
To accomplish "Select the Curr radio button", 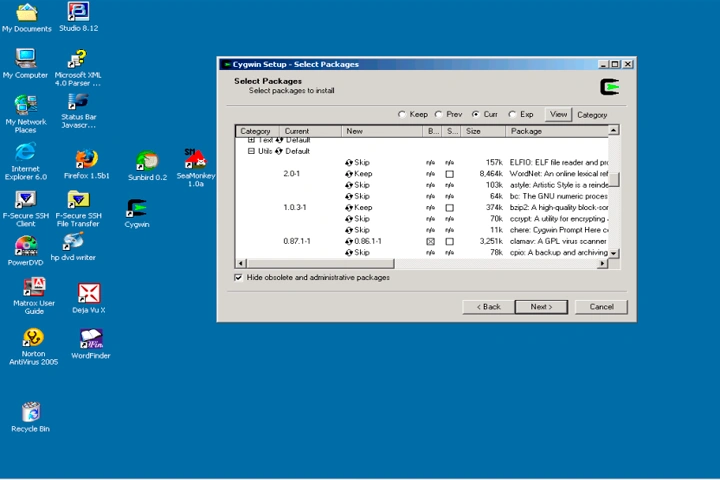I will 476,114.
